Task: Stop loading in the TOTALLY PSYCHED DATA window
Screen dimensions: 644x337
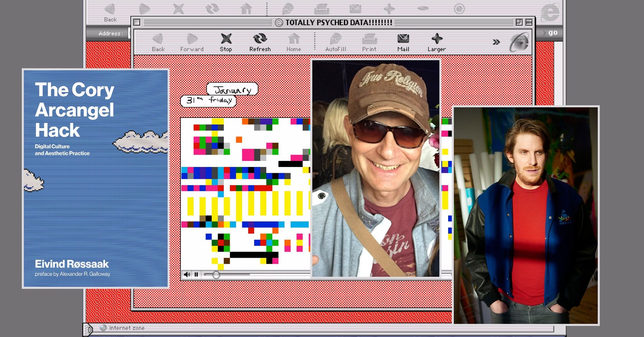Action: point(226,42)
